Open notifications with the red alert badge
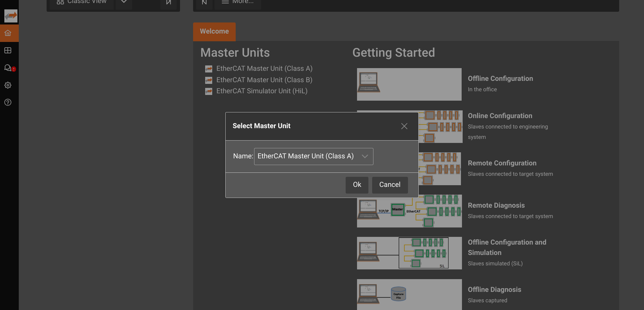 pos(8,68)
